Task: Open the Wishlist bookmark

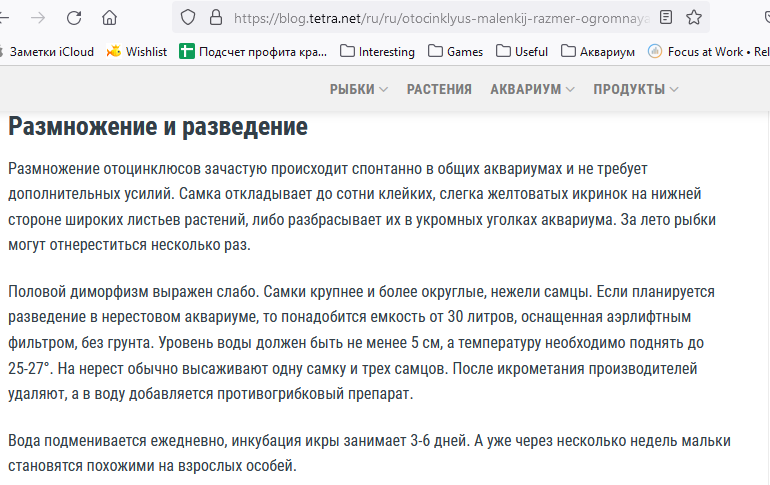Action: [x=137, y=52]
